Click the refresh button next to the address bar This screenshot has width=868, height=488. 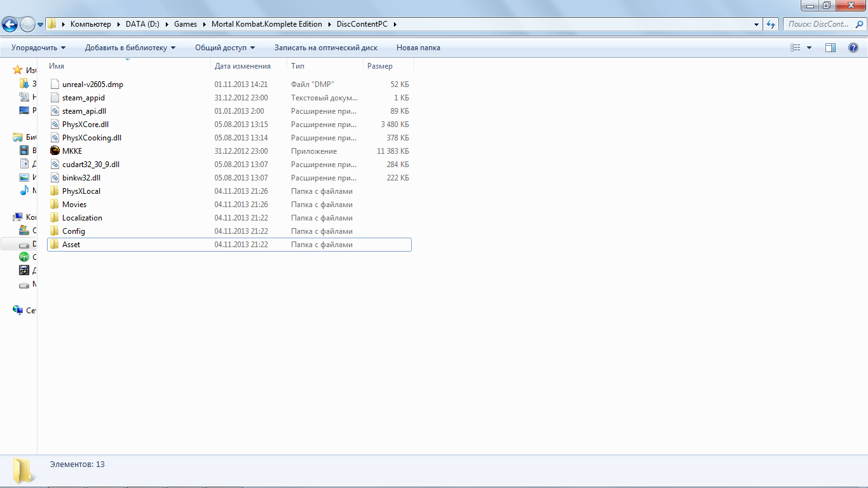point(771,24)
